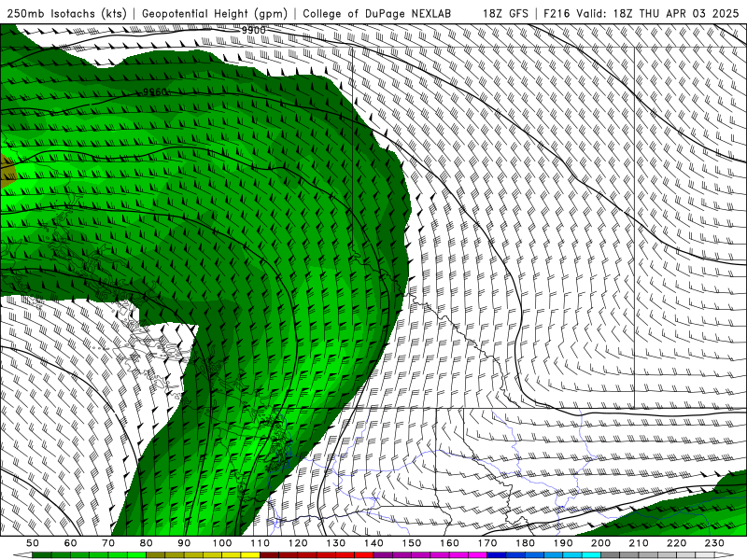Select the bright red swatch ending at 140
Viewport: 747px width, 560px height.
[364, 555]
